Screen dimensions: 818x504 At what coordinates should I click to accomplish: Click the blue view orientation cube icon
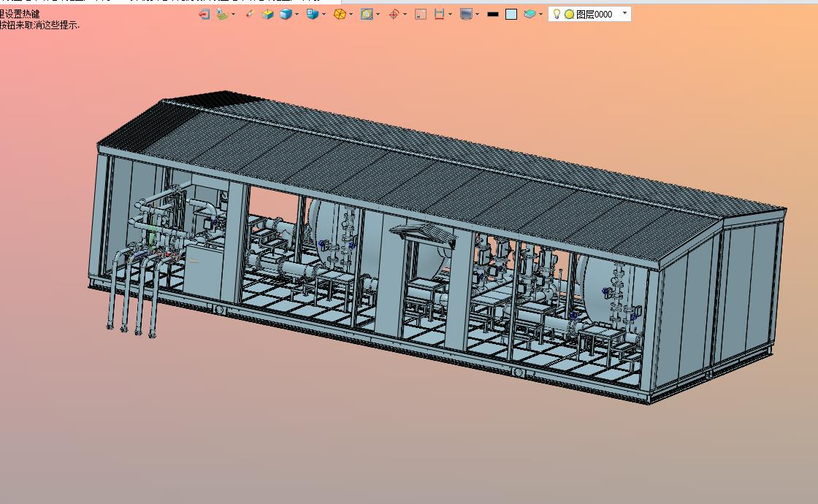pyautogui.click(x=313, y=15)
